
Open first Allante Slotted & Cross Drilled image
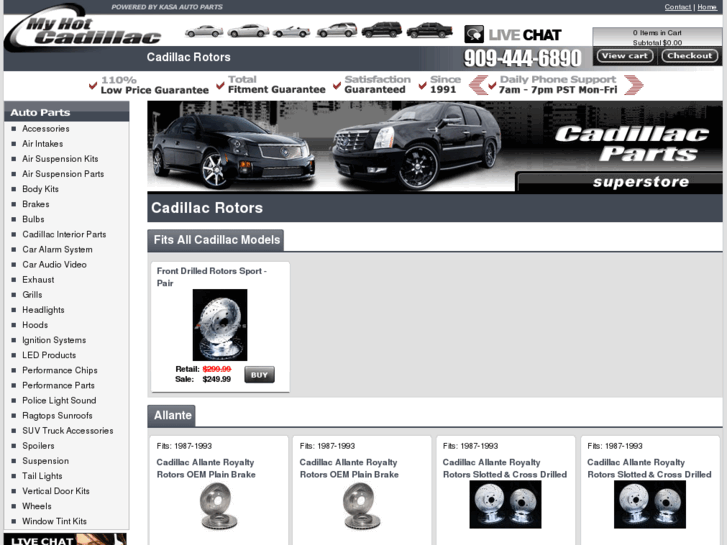point(505,504)
